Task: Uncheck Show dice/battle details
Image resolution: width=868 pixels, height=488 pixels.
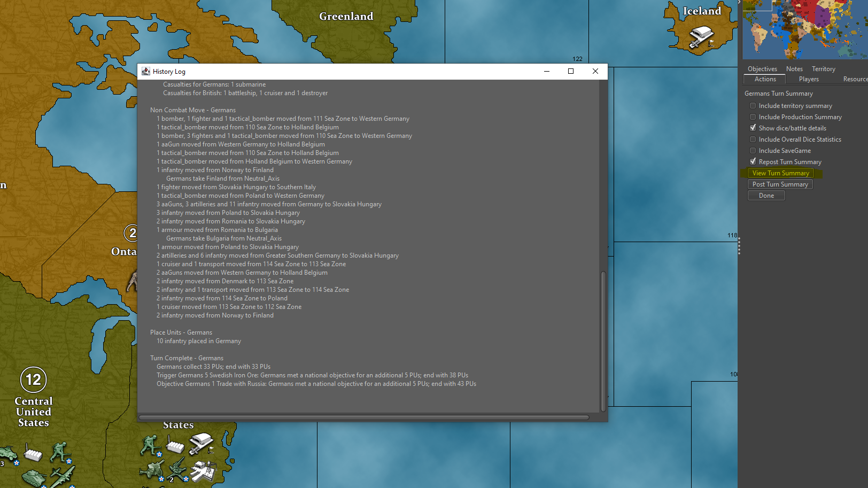Action: tap(753, 128)
